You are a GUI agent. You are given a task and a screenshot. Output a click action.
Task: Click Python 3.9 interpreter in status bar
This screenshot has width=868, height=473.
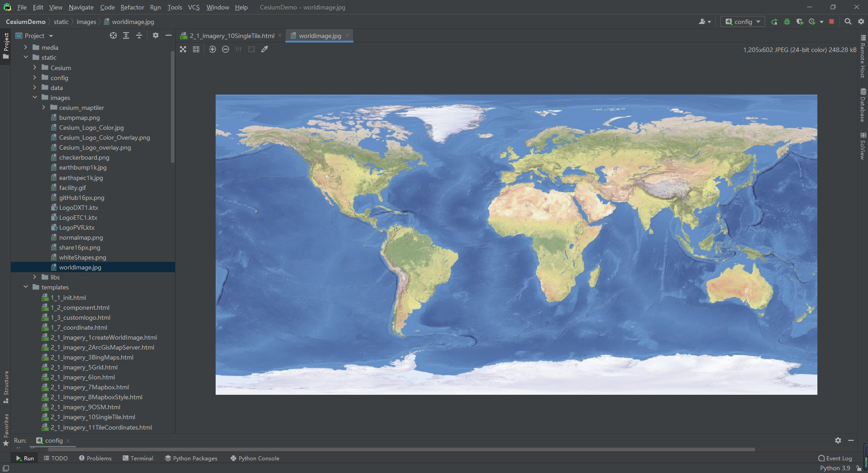coord(835,468)
